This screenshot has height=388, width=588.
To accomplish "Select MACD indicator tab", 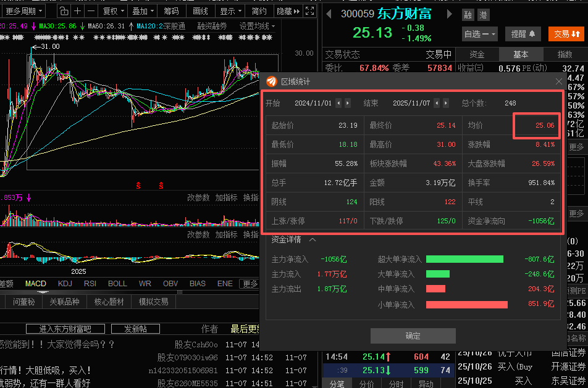I will pos(36,284).
